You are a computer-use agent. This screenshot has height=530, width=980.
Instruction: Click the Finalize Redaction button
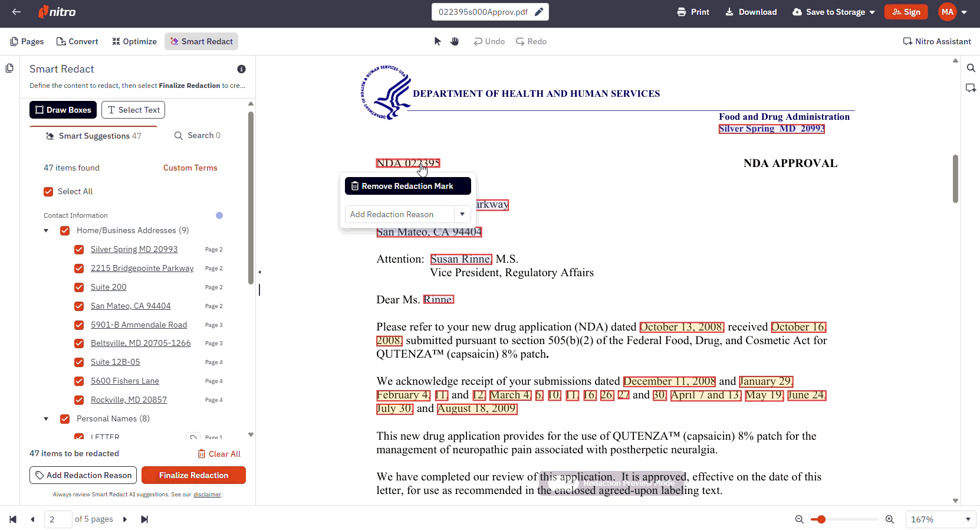coord(193,475)
